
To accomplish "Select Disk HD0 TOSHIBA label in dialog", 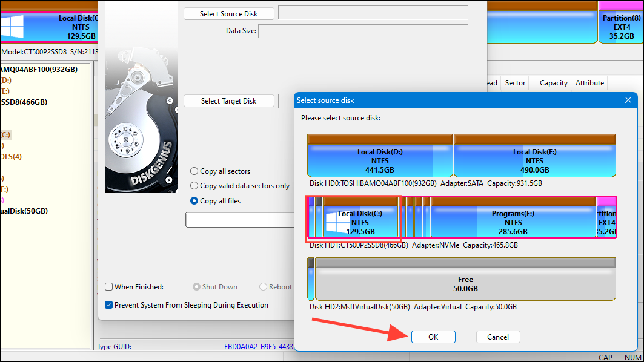I will [425, 183].
